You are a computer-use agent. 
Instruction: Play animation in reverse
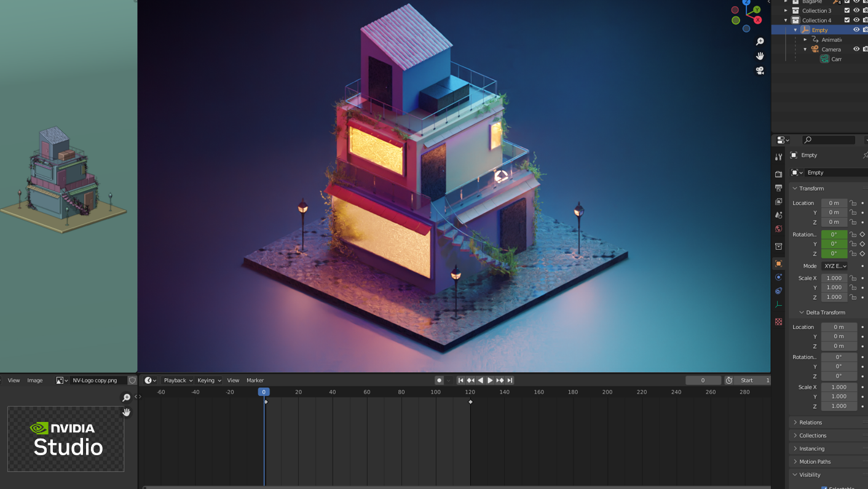tap(480, 380)
